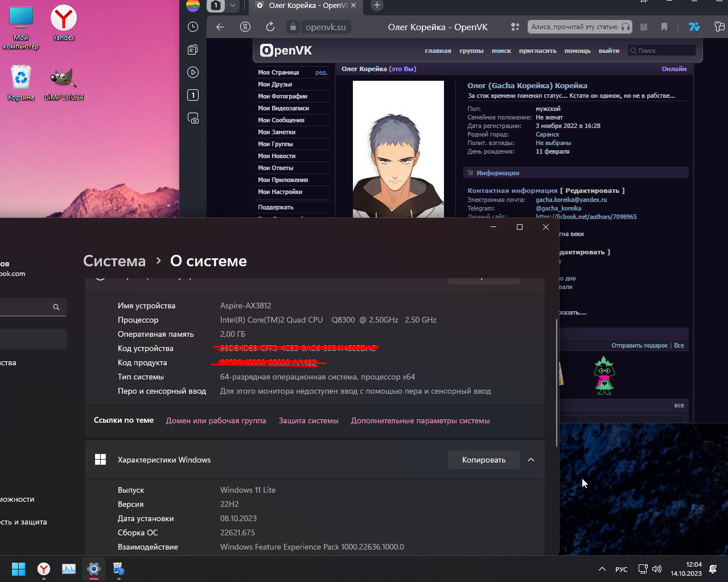Collapse the Характеристики Windows section

[x=531, y=460]
